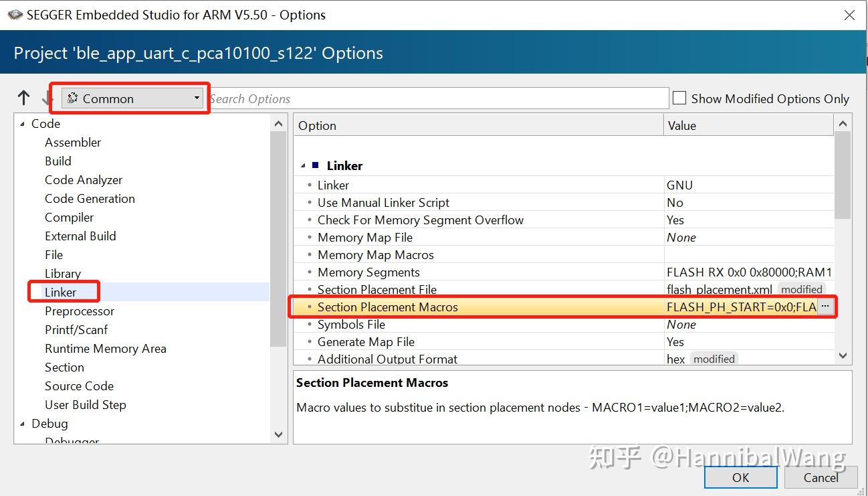The image size is (868, 496).
Task: Click the scroll-down arrow of the options list
Action: coord(843,355)
